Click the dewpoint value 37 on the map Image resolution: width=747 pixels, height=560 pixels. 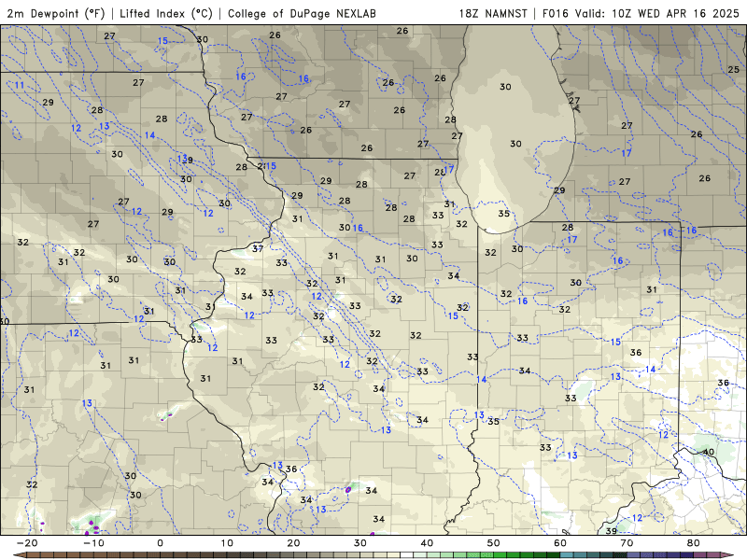tap(258, 248)
